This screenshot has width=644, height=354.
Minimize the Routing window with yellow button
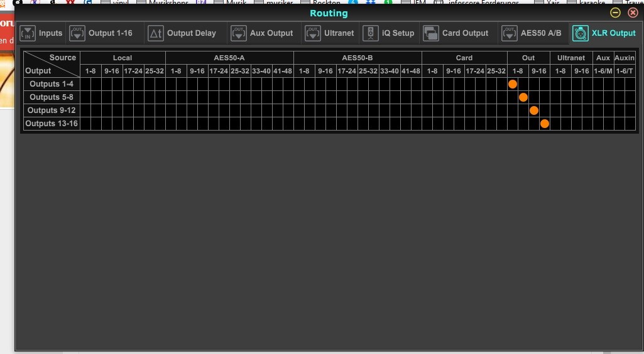615,13
